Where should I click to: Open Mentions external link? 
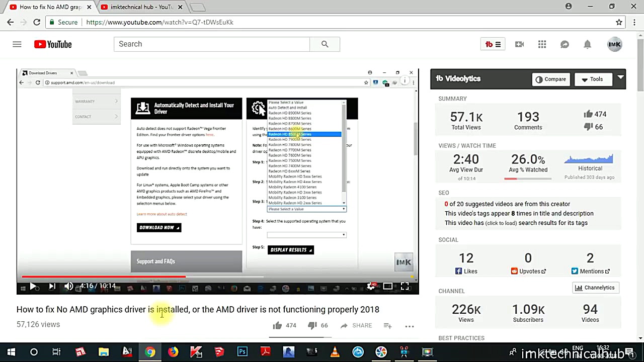(x=590, y=271)
